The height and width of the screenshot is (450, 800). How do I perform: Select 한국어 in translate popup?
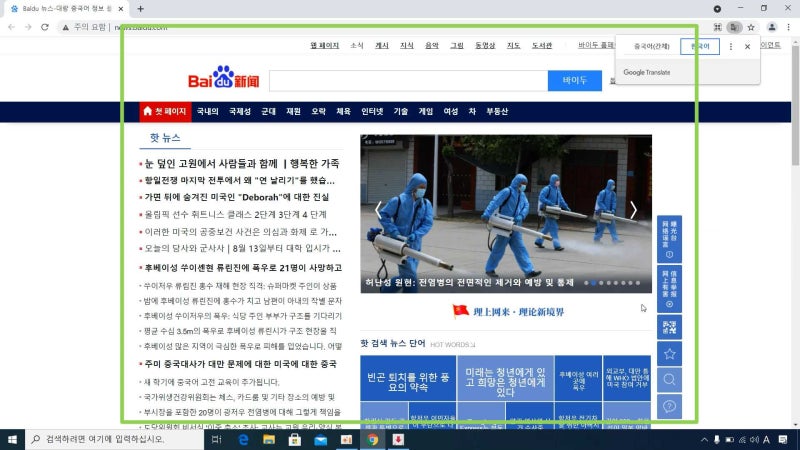tap(700, 46)
